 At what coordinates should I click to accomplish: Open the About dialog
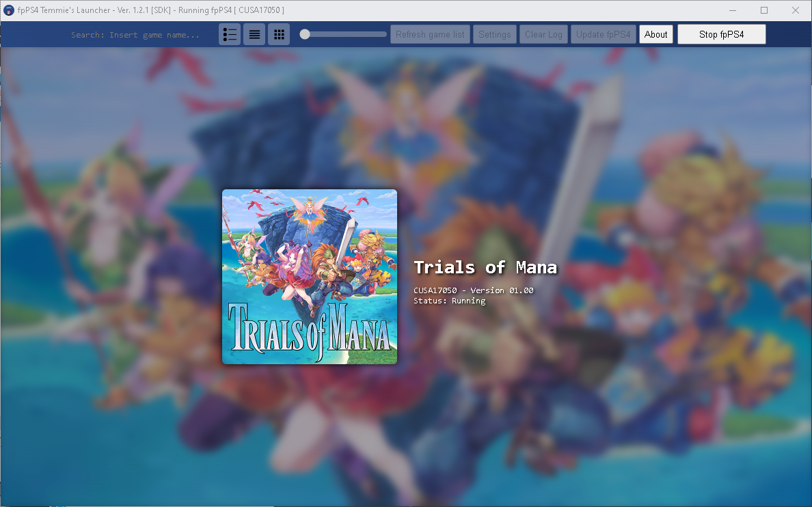pos(655,33)
